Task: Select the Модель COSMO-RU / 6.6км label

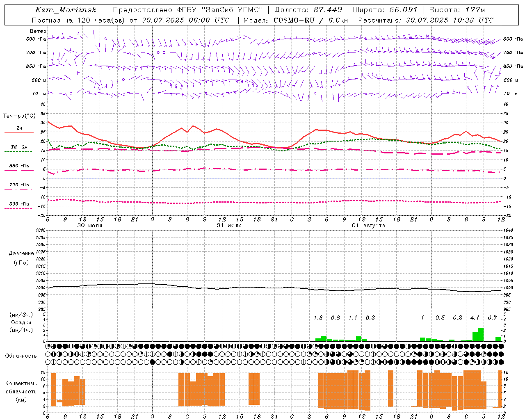Action: (295, 20)
